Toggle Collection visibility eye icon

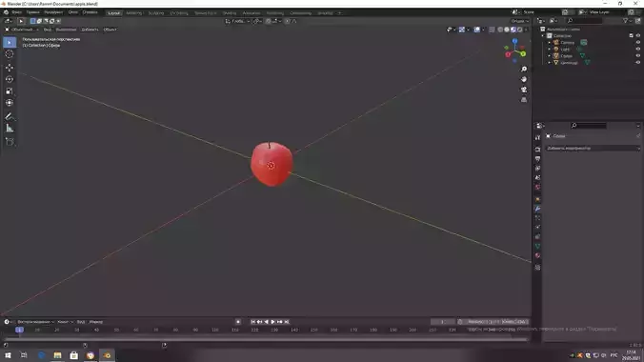click(x=638, y=36)
